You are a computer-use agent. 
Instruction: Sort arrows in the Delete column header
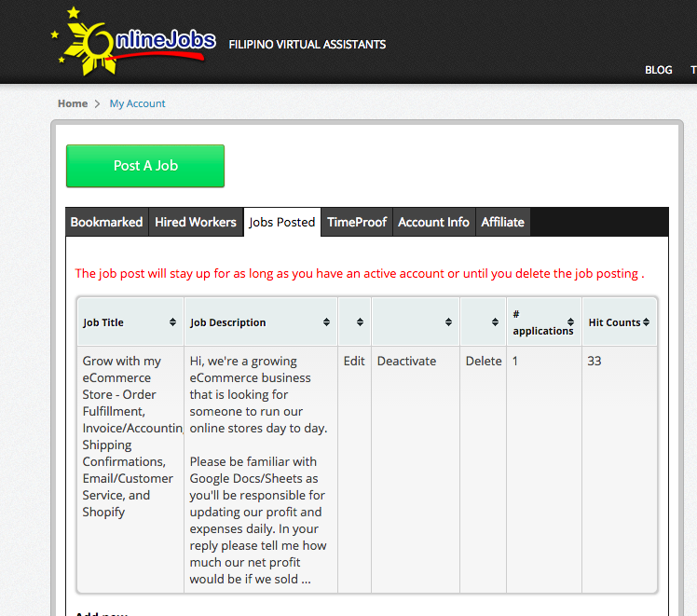coord(495,322)
